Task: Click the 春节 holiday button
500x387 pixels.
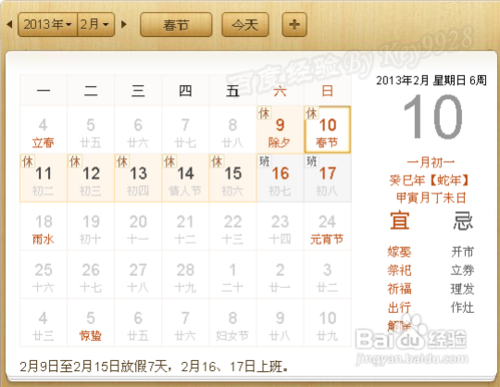Action: tap(176, 24)
